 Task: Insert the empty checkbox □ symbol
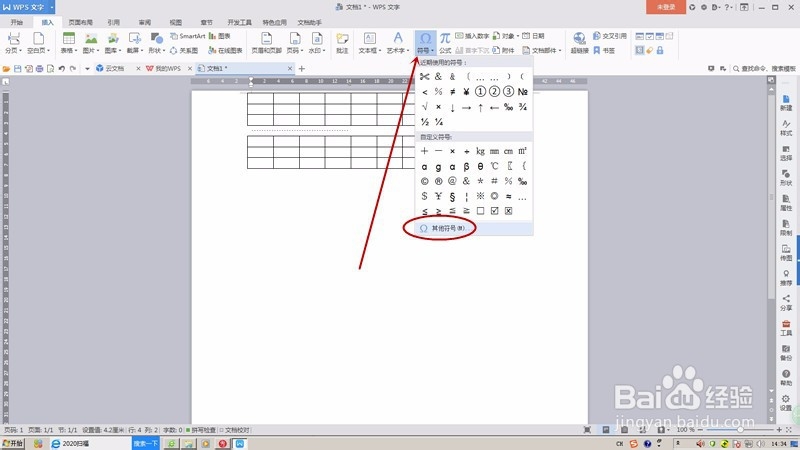click(x=480, y=211)
